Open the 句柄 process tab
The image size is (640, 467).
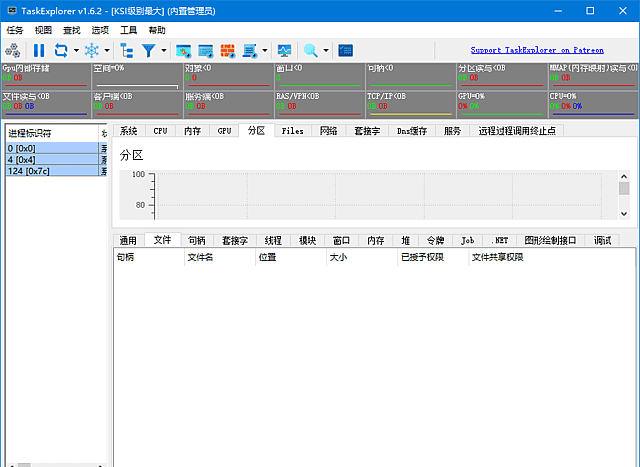[197, 240]
